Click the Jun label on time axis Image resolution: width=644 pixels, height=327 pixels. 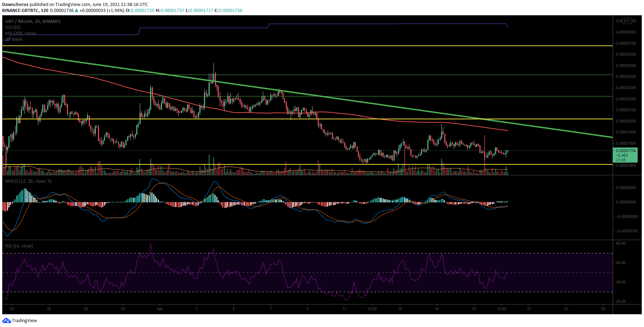(x=160, y=309)
